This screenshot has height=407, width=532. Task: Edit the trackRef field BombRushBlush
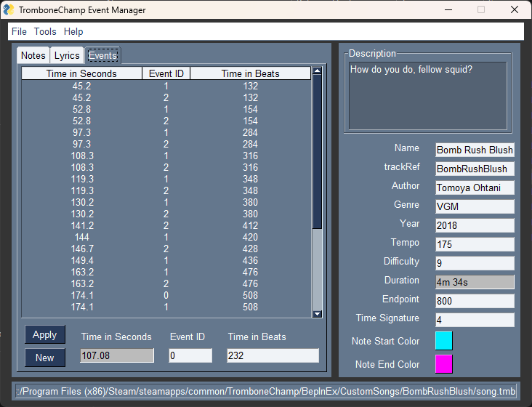[475, 169]
